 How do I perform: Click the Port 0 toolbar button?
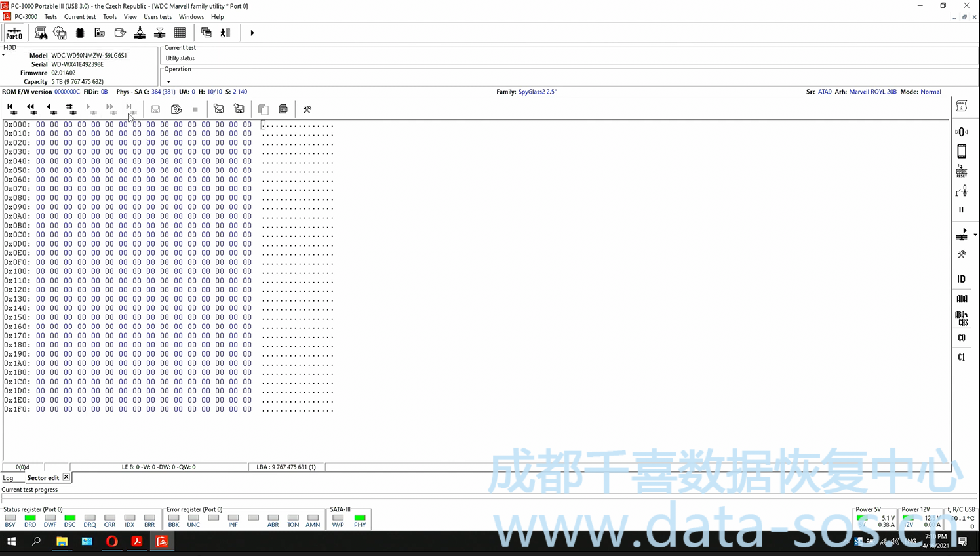pyautogui.click(x=14, y=33)
